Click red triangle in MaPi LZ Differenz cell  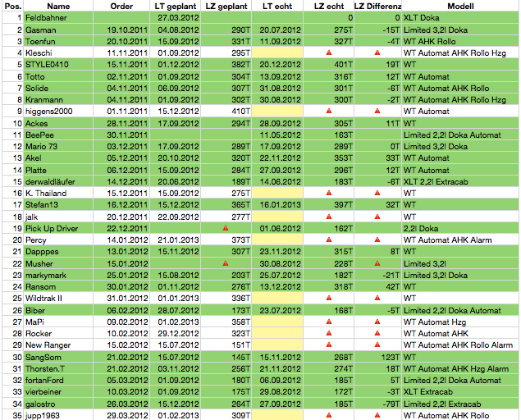[377, 322]
